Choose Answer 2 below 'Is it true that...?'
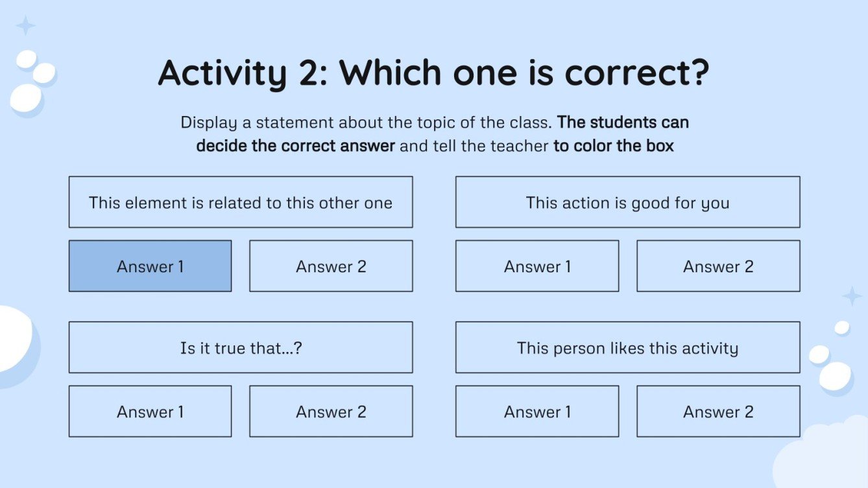Viewport: 868px width, 488px height. pyautogui.click(x=331, y=411)
